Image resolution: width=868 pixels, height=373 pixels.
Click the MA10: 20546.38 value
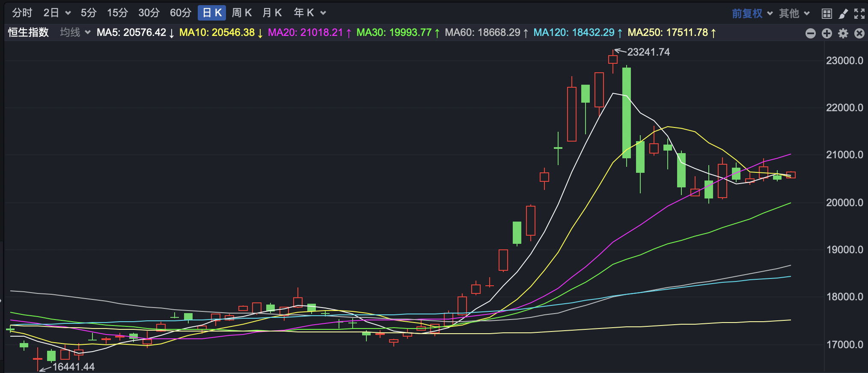pyautogui.click(x=221, y=33)
